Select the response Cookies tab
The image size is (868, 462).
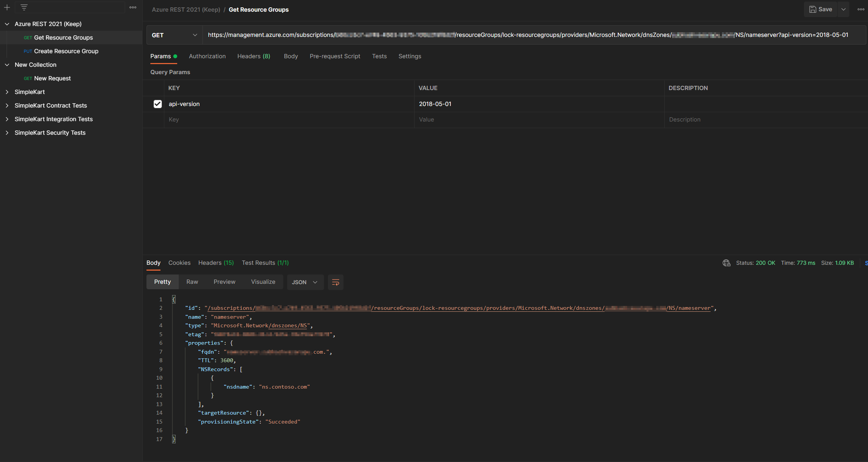tap(180, 263)
